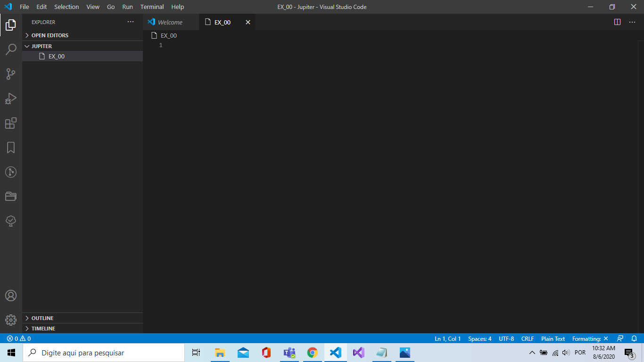Image resolution: width=644 pixels, height=362 pixels.
Task: Toggle the split editor layout icon
Action: 618,22
